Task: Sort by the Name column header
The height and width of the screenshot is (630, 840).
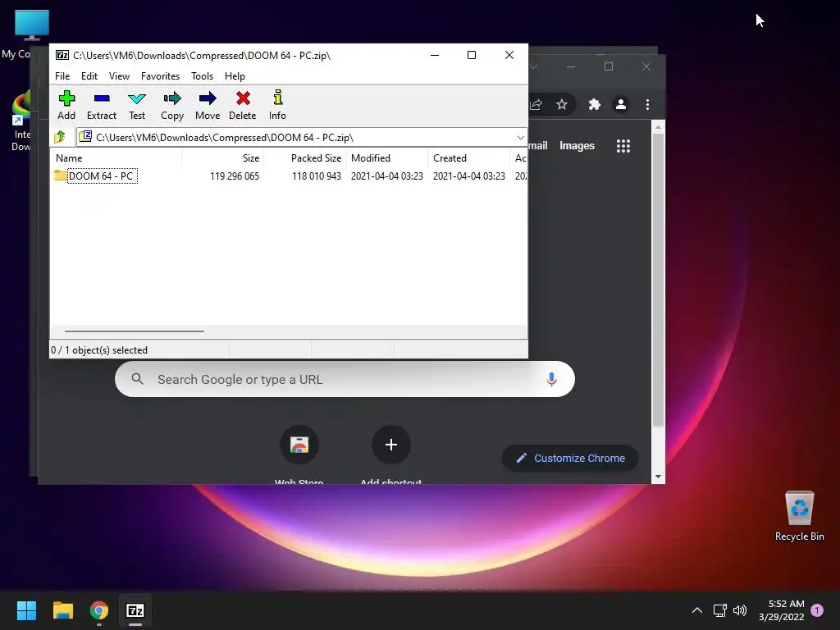Action: (69, 158)
